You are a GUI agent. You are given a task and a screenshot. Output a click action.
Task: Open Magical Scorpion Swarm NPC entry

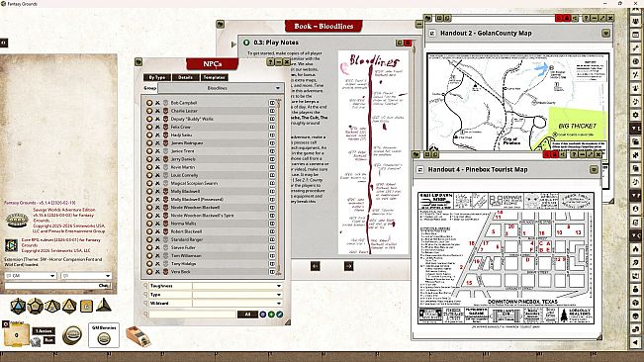[x=194, y=183]
